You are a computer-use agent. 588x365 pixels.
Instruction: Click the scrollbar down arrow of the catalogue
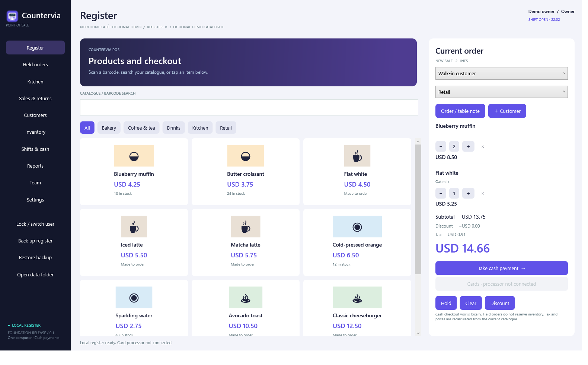(x=418, y=333)
